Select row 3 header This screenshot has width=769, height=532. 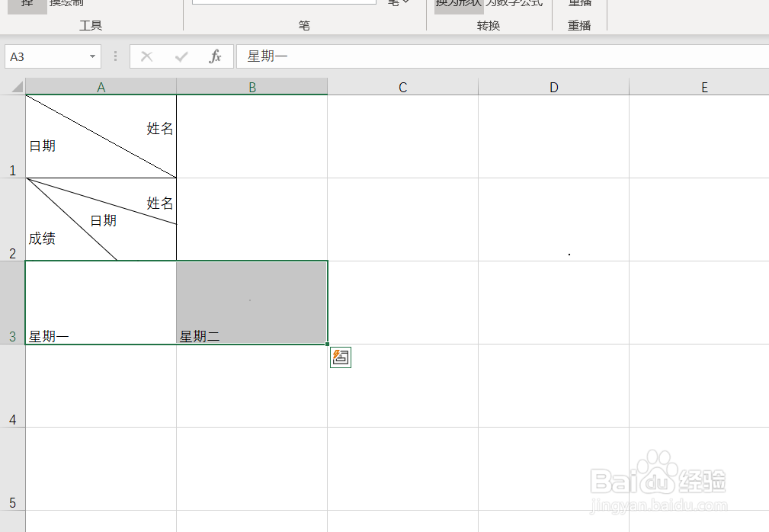coord(13,303)
